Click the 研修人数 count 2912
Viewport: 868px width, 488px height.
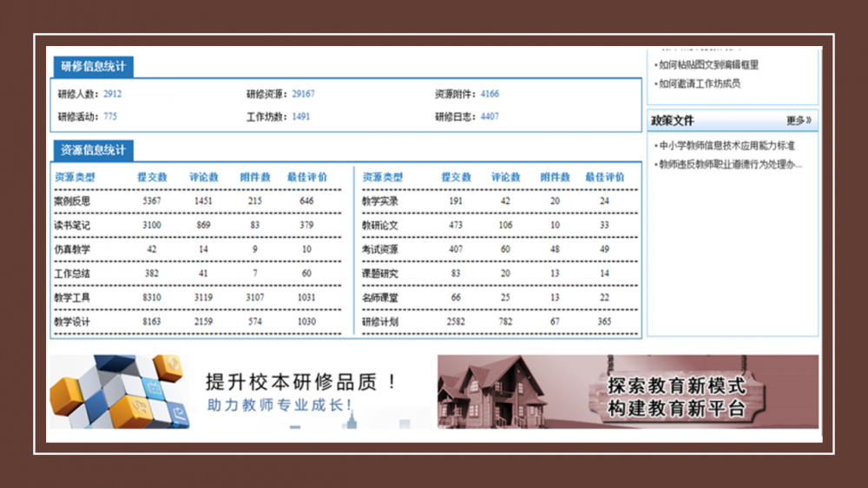tap(113, 94)
